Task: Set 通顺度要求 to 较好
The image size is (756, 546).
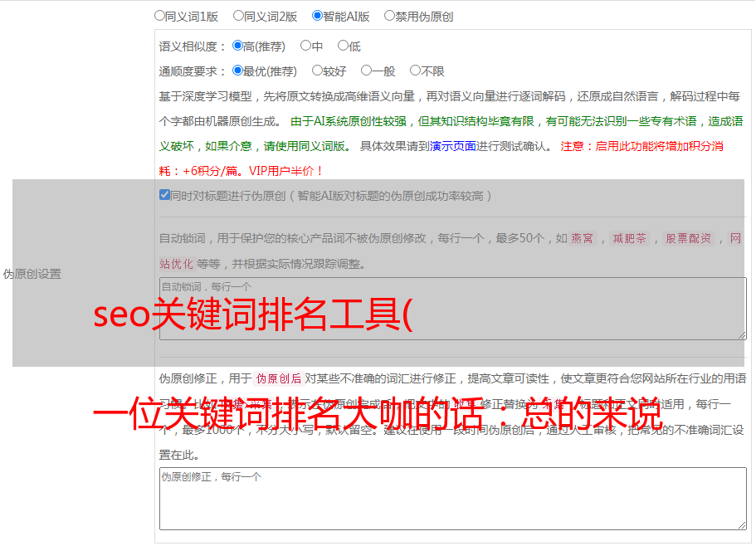Action: coord(317,71)
